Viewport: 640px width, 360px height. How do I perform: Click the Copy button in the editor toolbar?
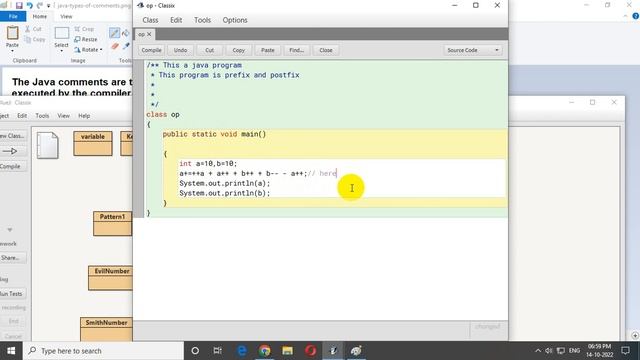[x=238, y=50]
